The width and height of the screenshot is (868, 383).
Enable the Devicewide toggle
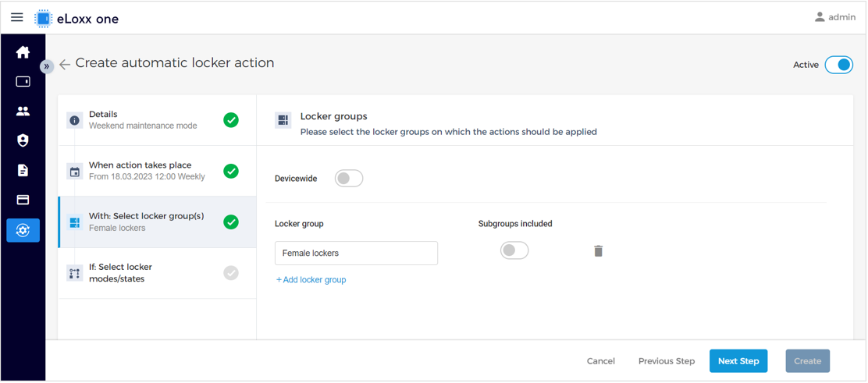[349, 179]
